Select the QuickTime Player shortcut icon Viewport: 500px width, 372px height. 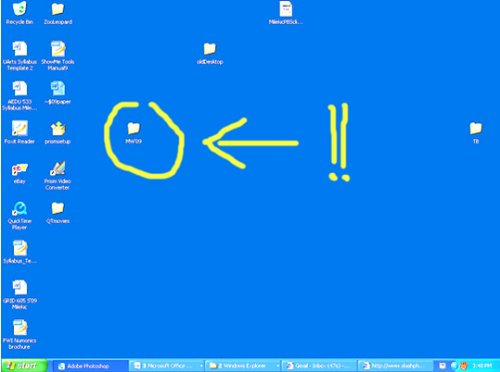click(x=19, y=209)
